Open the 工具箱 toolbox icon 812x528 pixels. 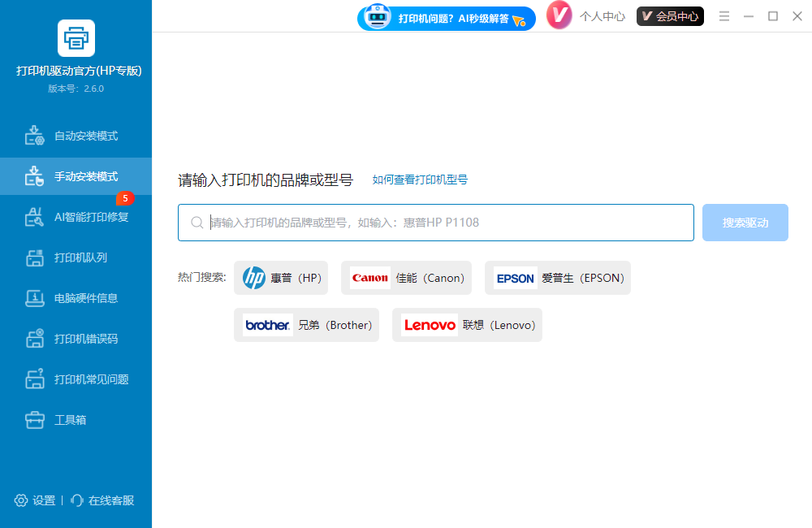pyautogui.click(x=34, y=420)
